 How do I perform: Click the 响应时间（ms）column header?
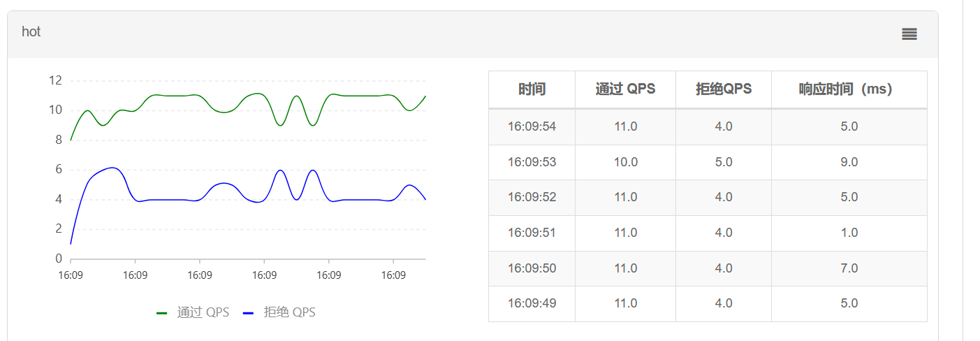849,89
